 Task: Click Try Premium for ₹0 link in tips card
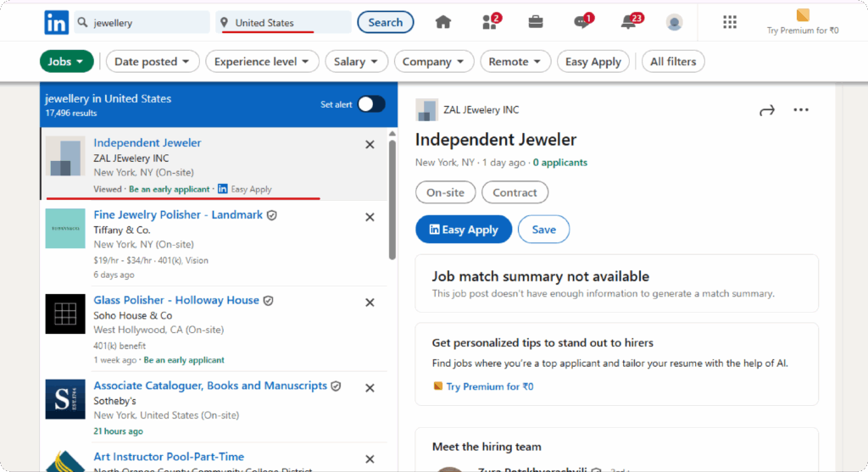coord(489,386)
